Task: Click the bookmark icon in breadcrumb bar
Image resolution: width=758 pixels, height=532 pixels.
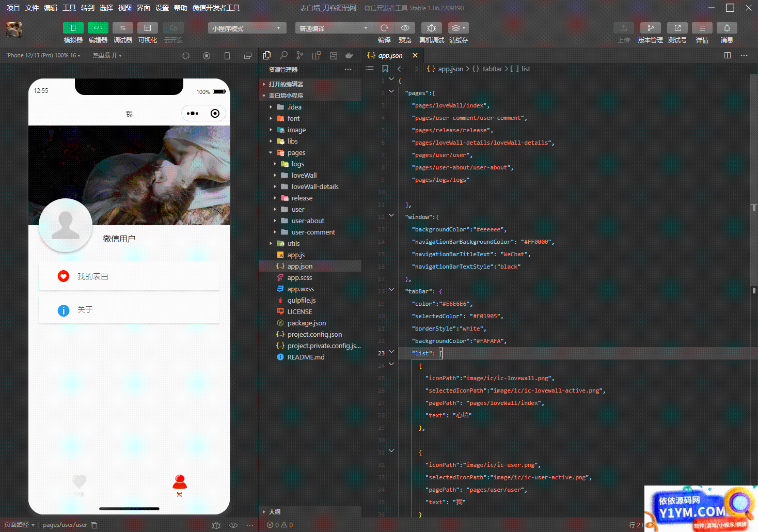Action: [x=385, y=69]
